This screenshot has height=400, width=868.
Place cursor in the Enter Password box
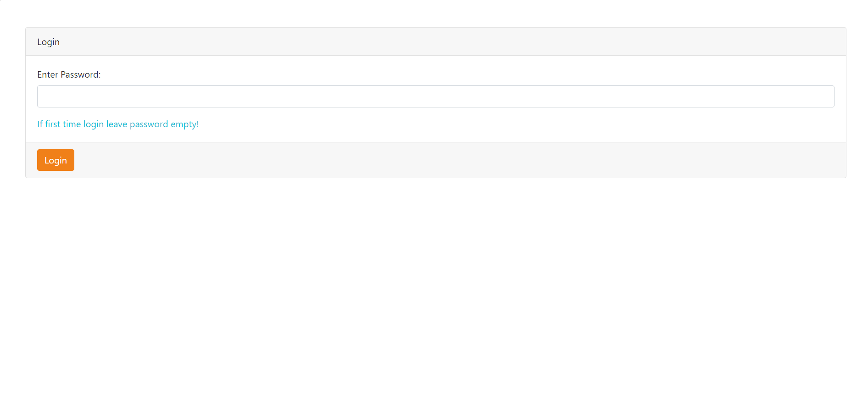click(x=435, y=96)
